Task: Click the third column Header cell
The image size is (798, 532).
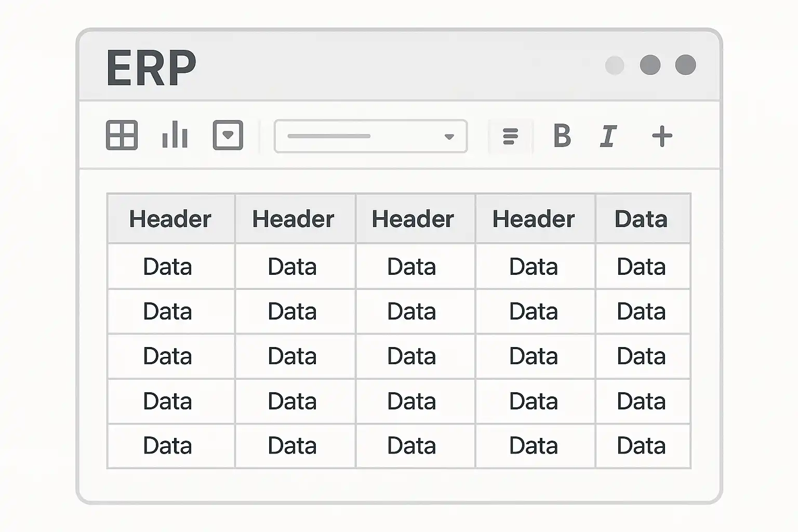Action: (x=413, y=219)
